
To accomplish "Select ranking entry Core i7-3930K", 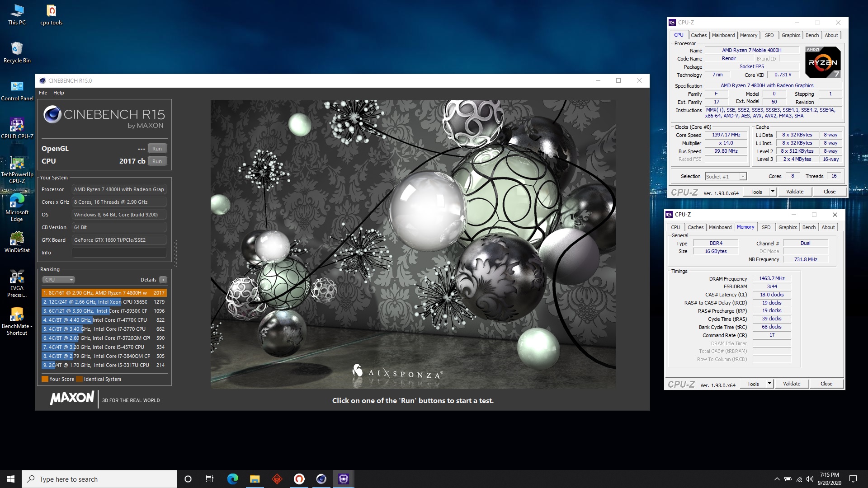I will 104,311.
